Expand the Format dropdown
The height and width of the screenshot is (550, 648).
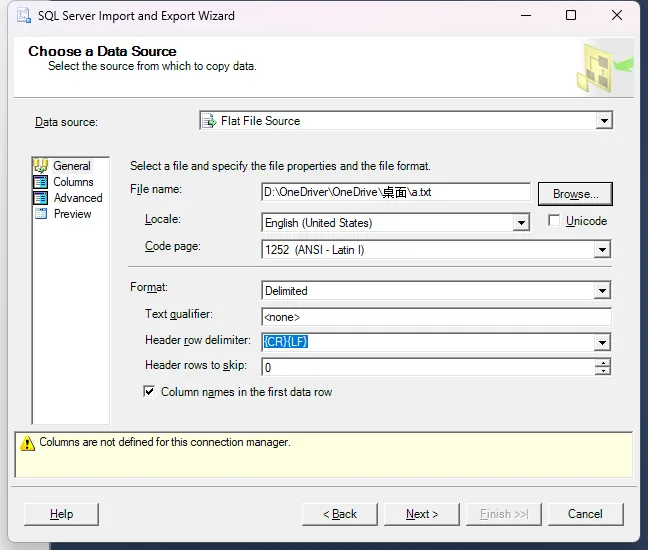point(602,291)
